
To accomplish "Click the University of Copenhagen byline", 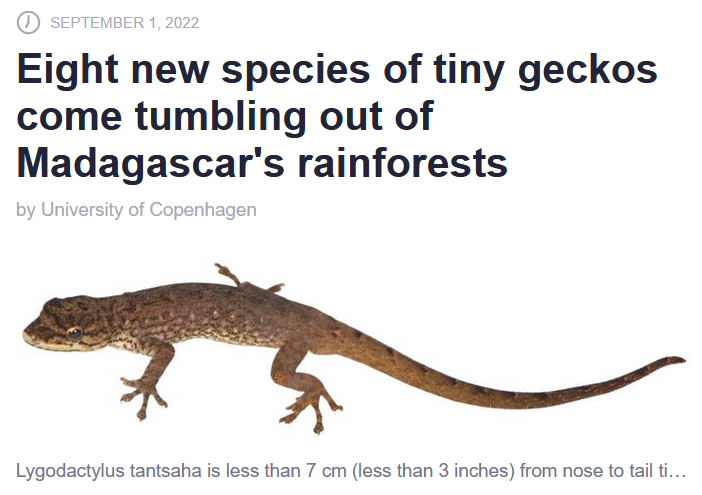I will (148, 210).
